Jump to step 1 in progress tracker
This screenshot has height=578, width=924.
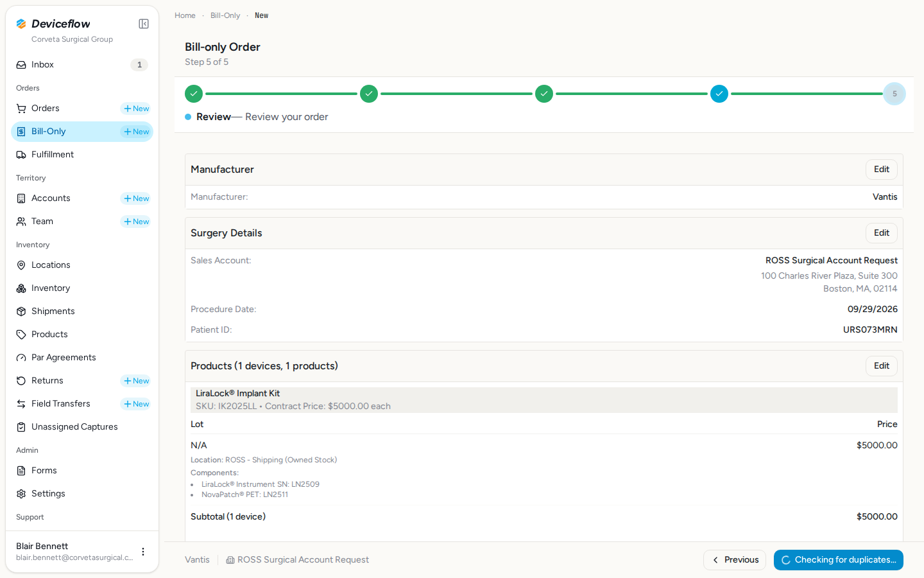(194, 94)
